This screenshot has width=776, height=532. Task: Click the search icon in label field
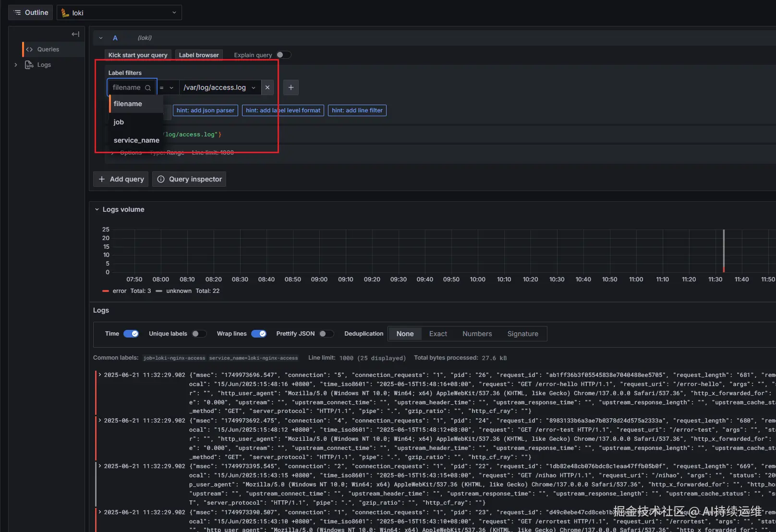(148, 88)
